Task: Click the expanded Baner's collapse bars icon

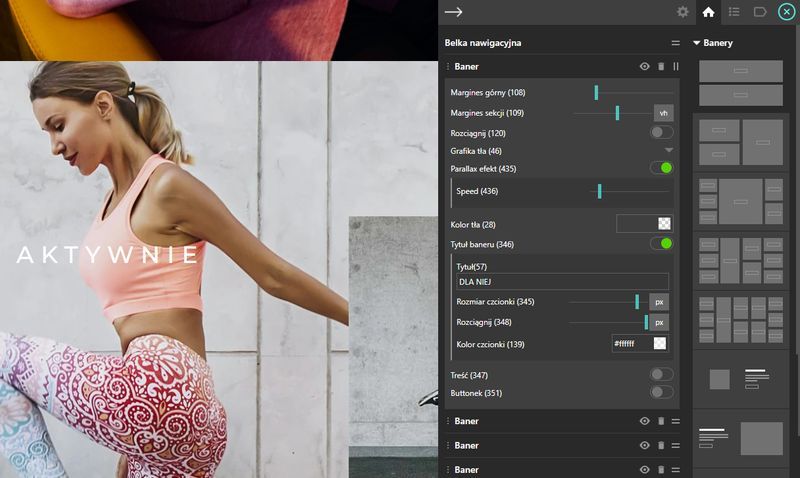Action: pyautogui.click(x=675, y=67)
